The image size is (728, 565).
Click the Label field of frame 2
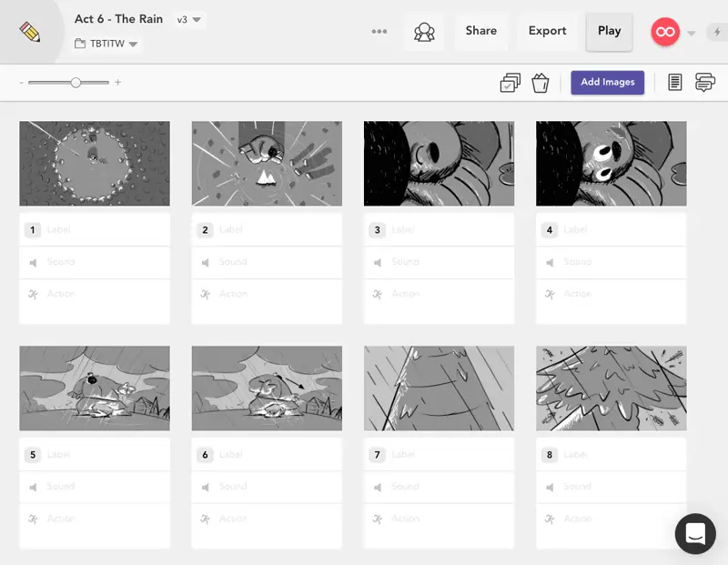(267, 230)
